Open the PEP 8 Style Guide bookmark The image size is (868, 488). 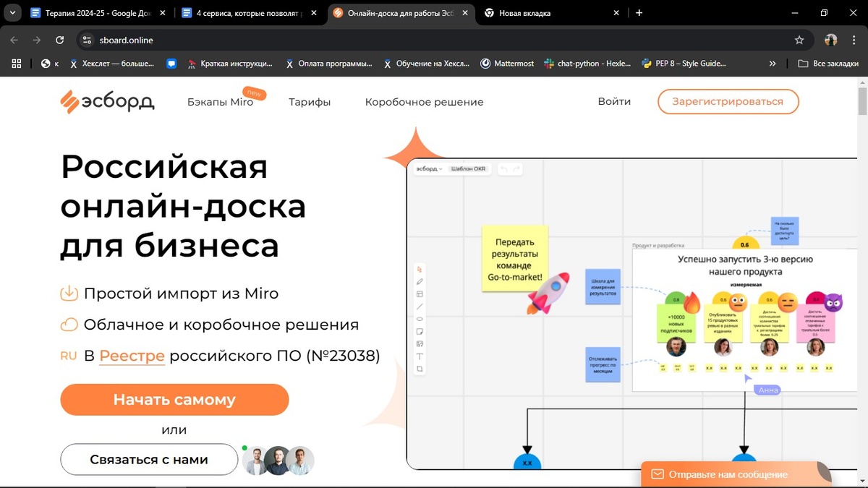coord(684,64)
